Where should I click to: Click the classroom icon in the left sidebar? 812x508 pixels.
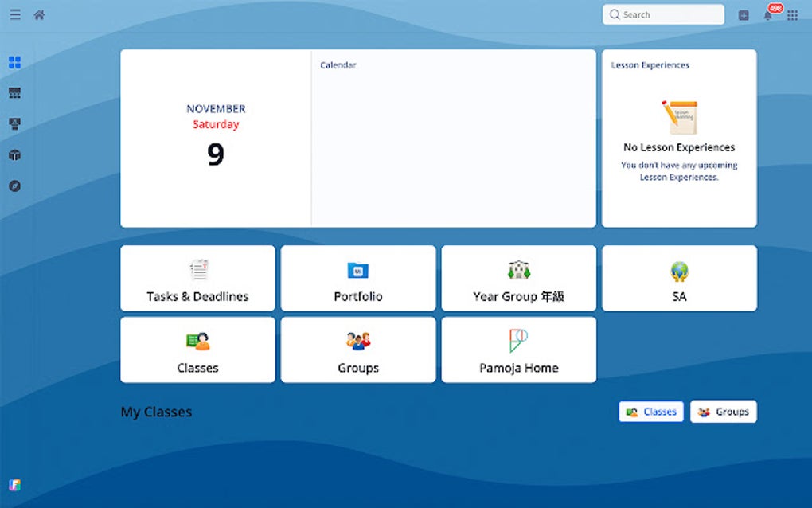coord(14,92)
